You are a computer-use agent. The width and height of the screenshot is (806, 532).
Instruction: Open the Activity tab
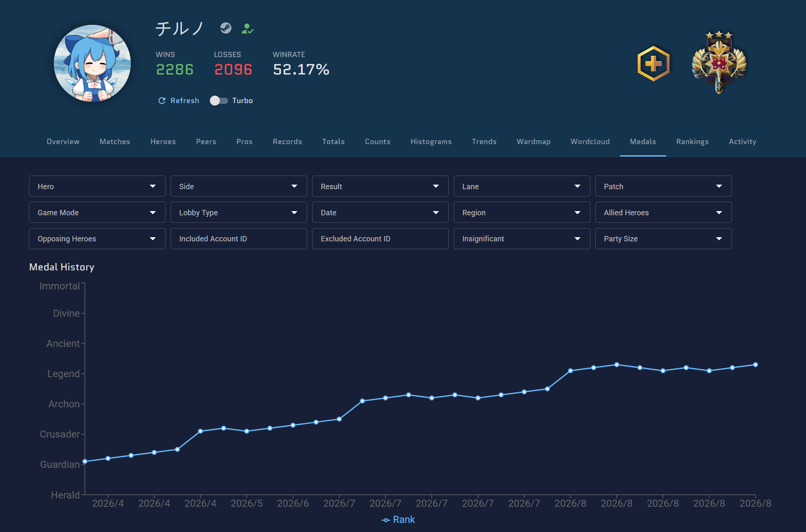tap(742, 142)
